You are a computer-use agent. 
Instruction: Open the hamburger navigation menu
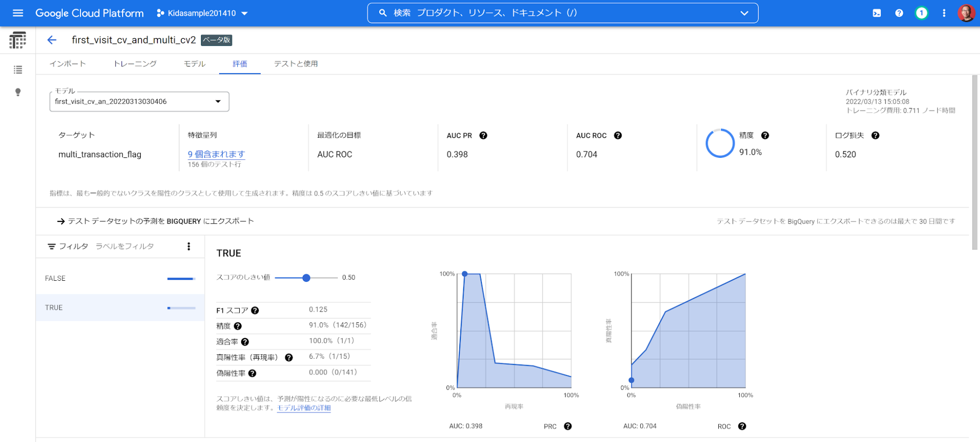[x=18, y=13]
